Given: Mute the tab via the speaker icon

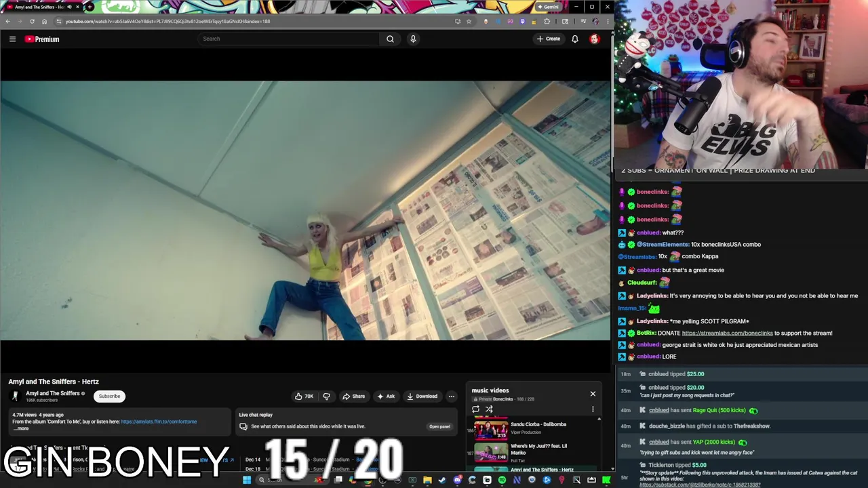Looking at the screenshot, I should pos(69,7).
